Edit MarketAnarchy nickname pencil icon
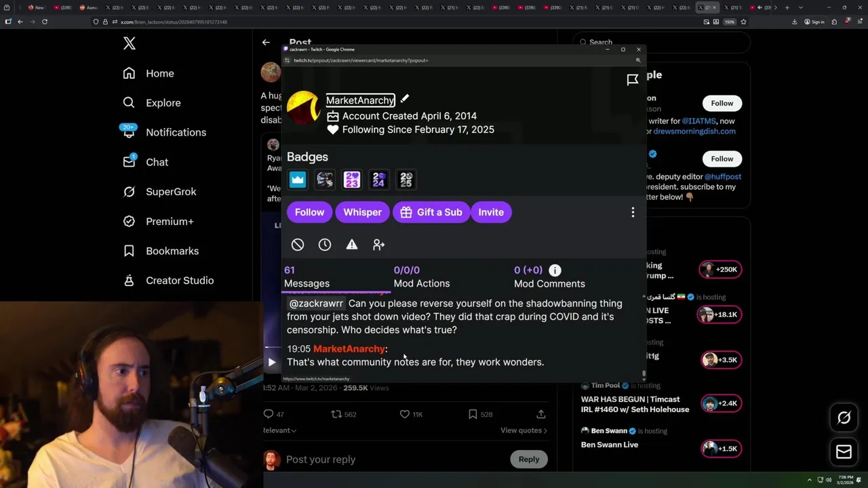Viewport: 868px width, 488px height. (x=405, y=99)
